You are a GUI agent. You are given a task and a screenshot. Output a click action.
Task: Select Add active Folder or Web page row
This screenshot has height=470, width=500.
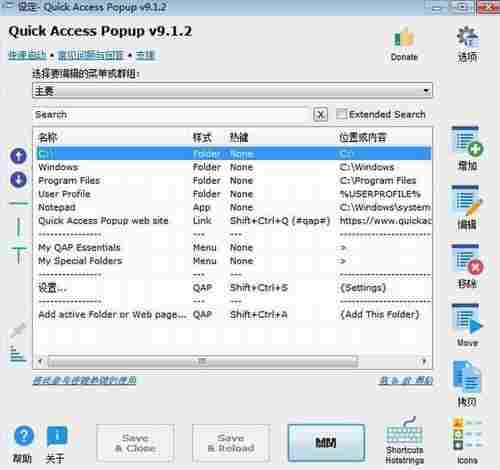[x=234, y=314]
